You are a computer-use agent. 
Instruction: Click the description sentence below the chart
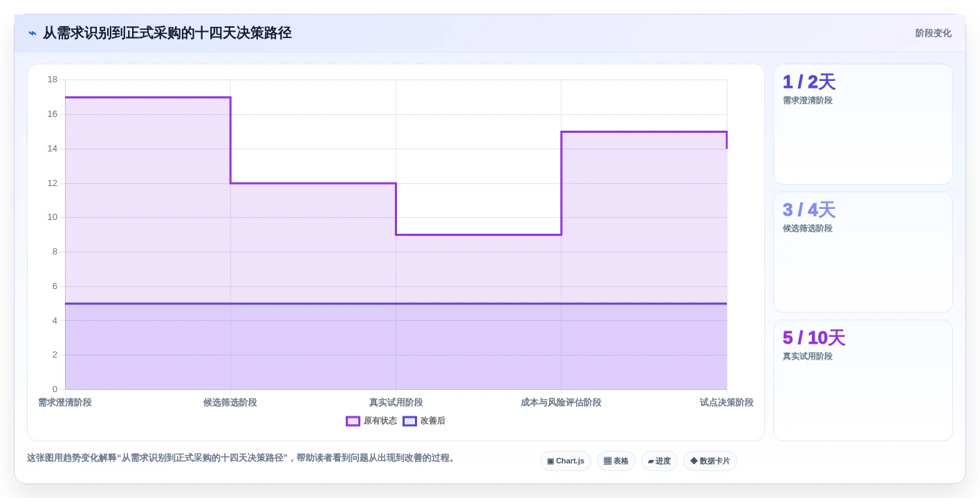(242, 458)
